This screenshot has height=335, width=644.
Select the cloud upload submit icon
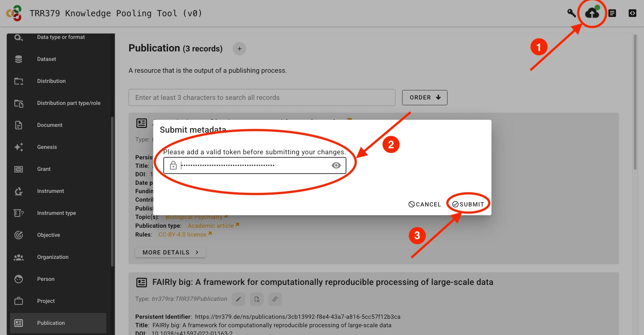[x=592, y=14]
